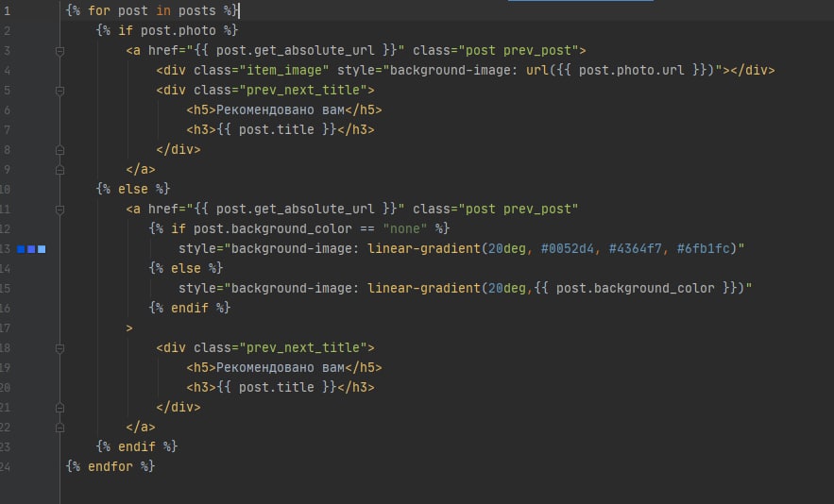Click "post.background_color" on line 12

(273, 228)
